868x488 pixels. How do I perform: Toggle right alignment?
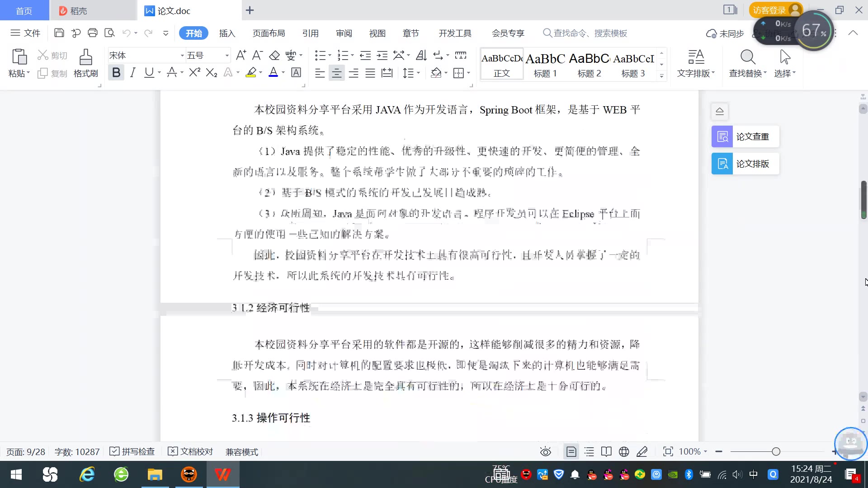[x=353, y=73]
